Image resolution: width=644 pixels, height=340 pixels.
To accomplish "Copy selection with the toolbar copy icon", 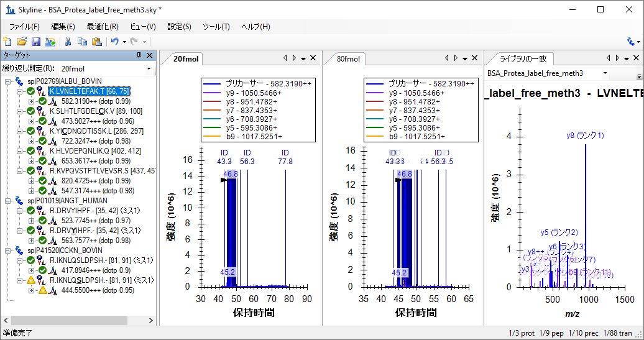I will tap(83, 42).
